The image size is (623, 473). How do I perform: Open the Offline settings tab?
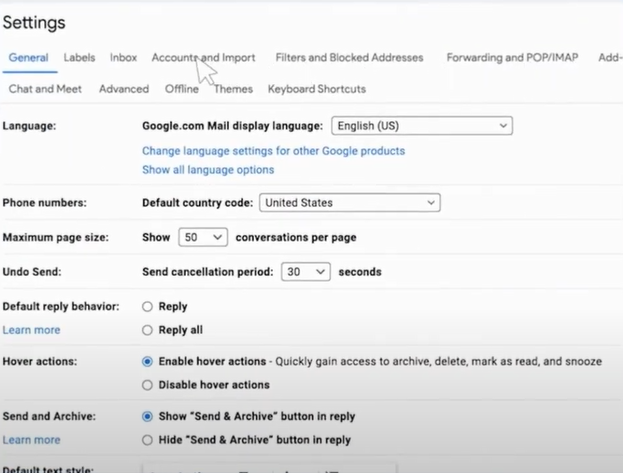click(182, 89)
